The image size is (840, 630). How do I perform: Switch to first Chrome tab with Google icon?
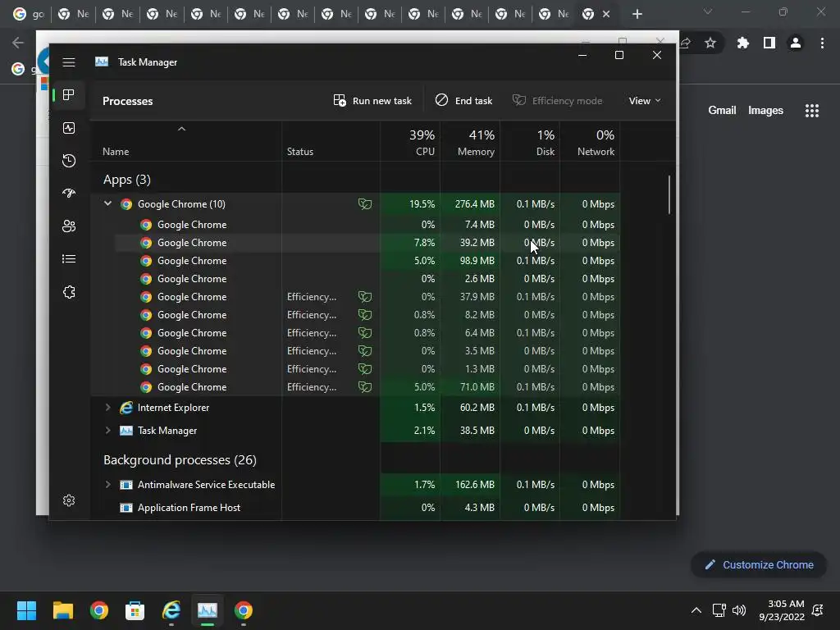[29, 14]
